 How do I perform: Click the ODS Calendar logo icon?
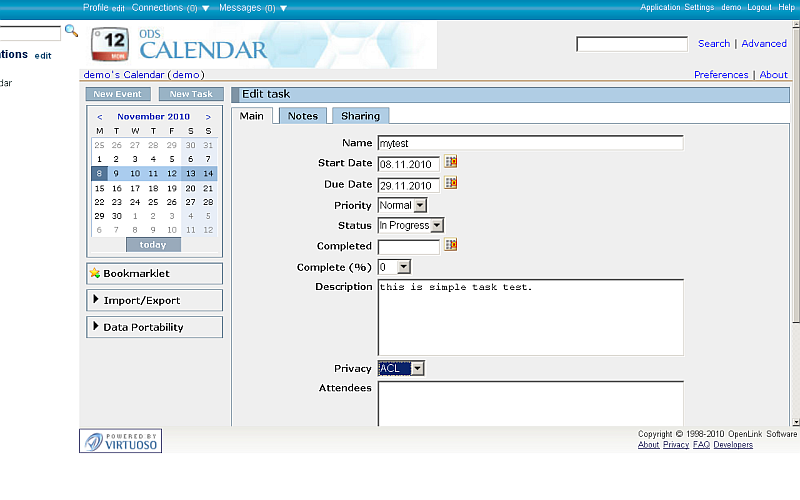click(109, 46)
